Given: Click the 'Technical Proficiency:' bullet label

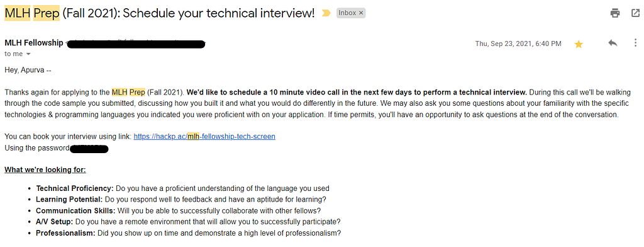Looking at the screenshot, I should coord(75,188).
